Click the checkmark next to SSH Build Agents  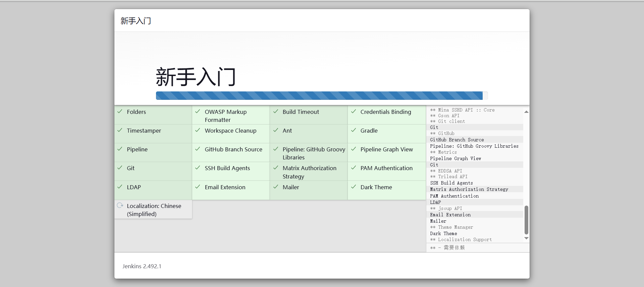[x=198, y=168]
